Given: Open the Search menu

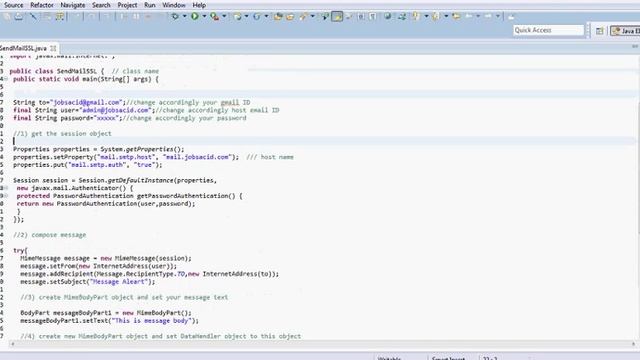Looking at the screenshot, I should (101, 5).
